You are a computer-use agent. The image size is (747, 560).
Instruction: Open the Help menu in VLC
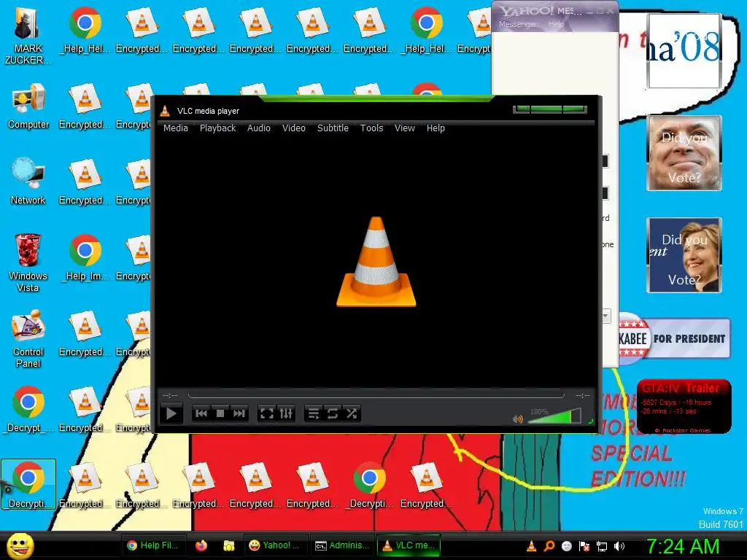click(436, 128)
